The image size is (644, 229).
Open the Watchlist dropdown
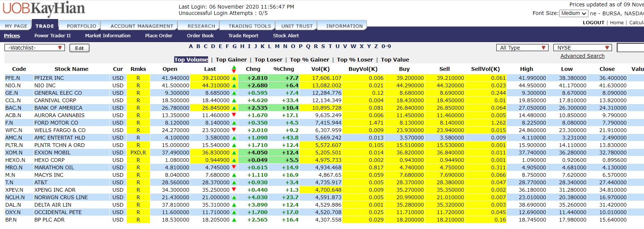[x=35, y=48]
